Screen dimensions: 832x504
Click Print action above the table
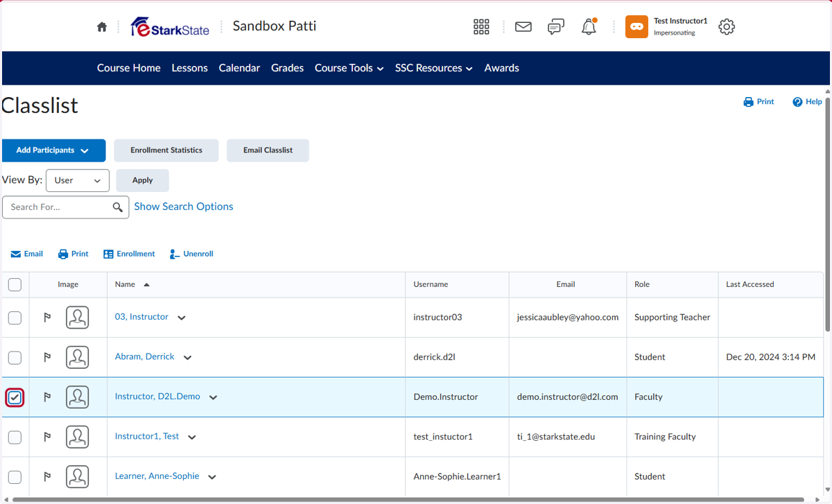coord(73,254)
